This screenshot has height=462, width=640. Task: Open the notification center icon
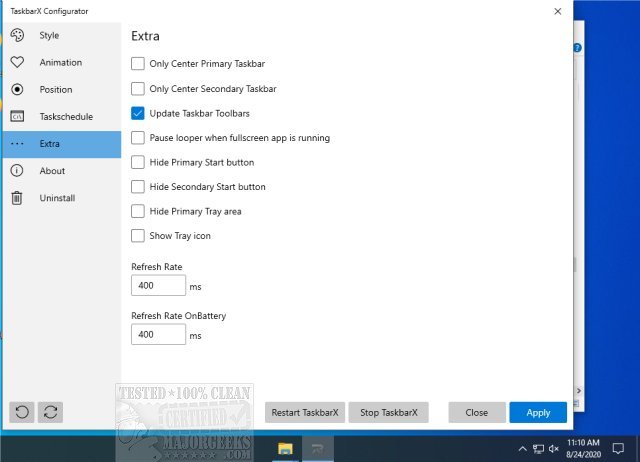pyautogui.click(x=618, y=449)
